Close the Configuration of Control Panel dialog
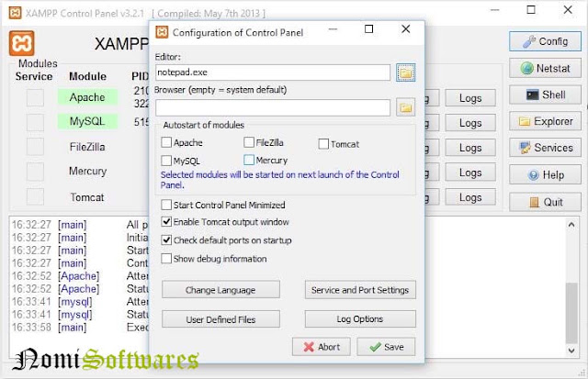 pyautogui.click(x=406, y=29)
